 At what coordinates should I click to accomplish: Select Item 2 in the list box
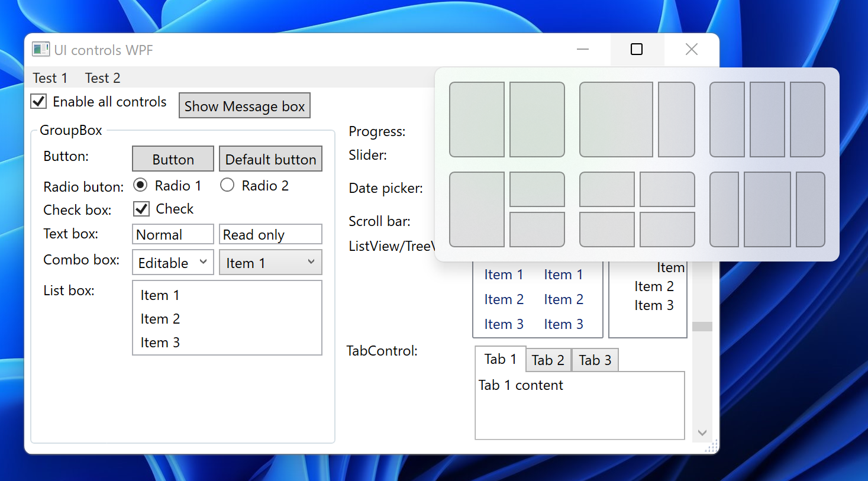[x=160, y=318]
